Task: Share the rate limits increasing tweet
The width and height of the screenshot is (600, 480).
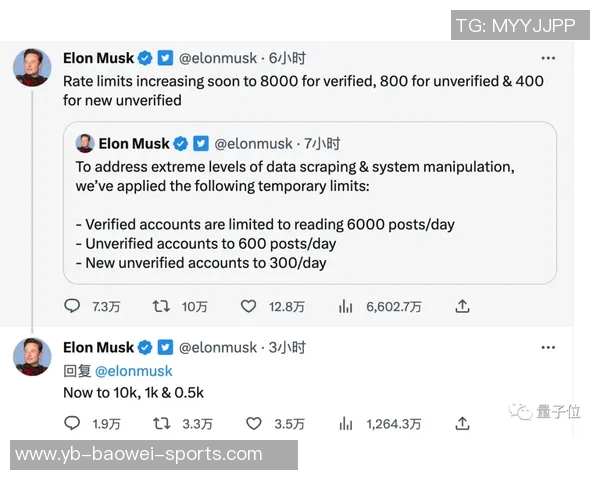Action: (462, 307)
